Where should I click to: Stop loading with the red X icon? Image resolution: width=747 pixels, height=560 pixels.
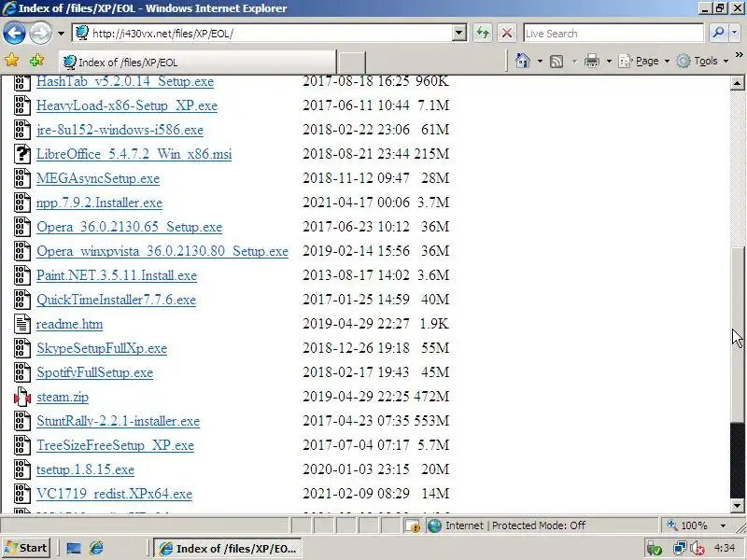[507, 34]
